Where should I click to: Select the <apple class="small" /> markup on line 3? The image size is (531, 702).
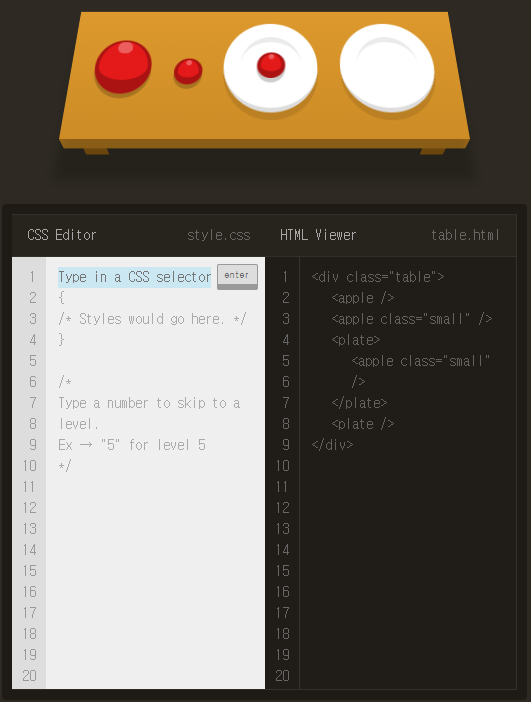(x=411, y=319)
